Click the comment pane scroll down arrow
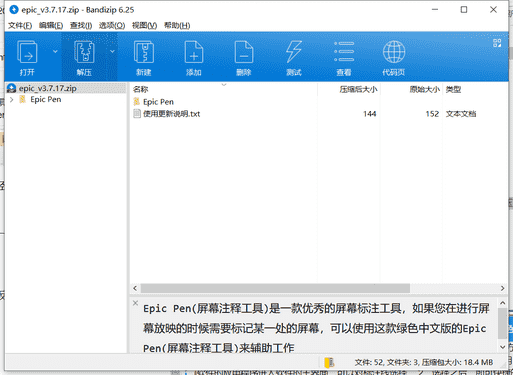 pos(502,348)
